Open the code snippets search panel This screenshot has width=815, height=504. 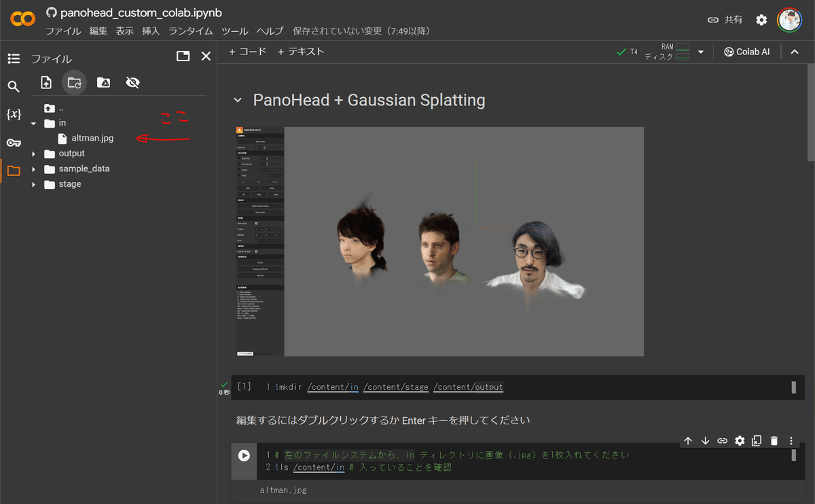[14, 87]
